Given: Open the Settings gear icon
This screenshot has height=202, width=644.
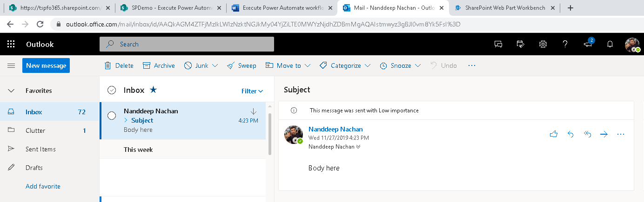Looking at the screenshot, I should tap(543, 44).
